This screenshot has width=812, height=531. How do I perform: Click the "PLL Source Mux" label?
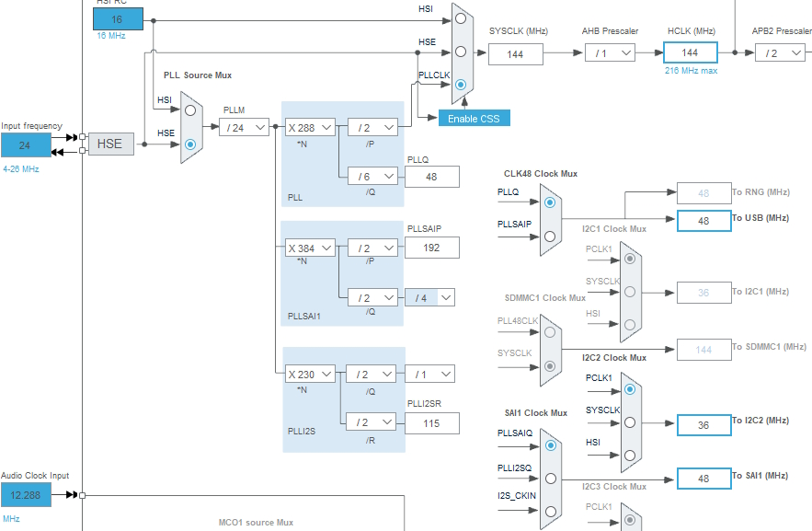point(198,75)
